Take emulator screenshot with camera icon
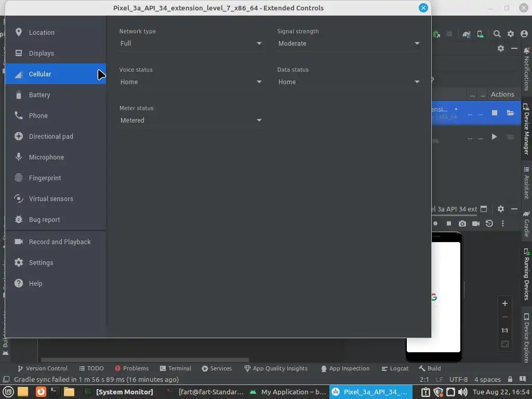Viewport: 532px width, 399px height. 462,223
